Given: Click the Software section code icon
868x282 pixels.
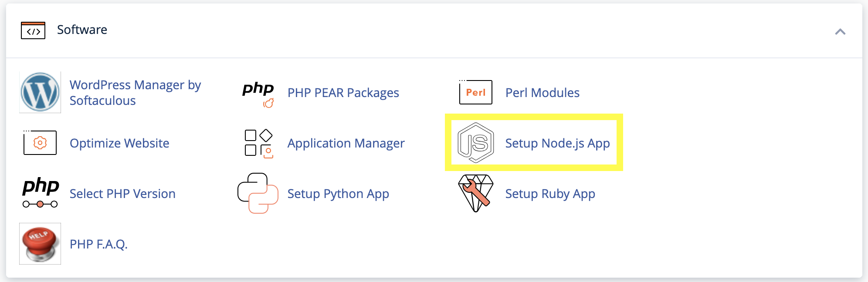Looking at the screenshot, I should point(33,30).
